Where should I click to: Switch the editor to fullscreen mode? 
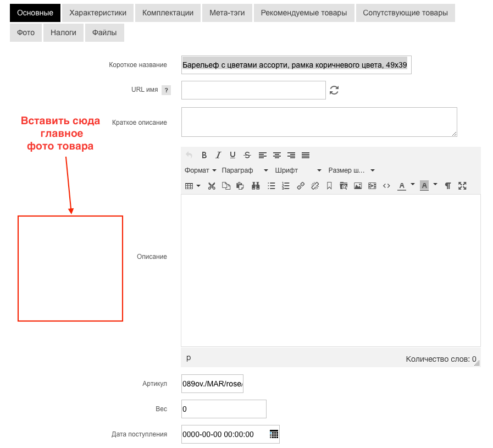pos(462,186)
